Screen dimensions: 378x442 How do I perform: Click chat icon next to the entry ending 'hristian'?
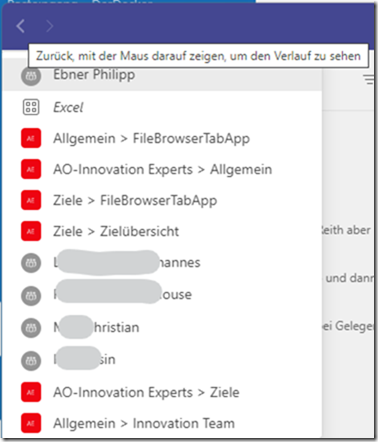[x=31, y=328]
